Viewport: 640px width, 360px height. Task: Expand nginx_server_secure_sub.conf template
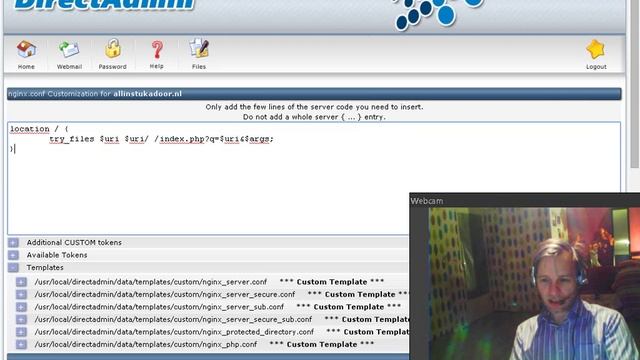tap(21, 320)
